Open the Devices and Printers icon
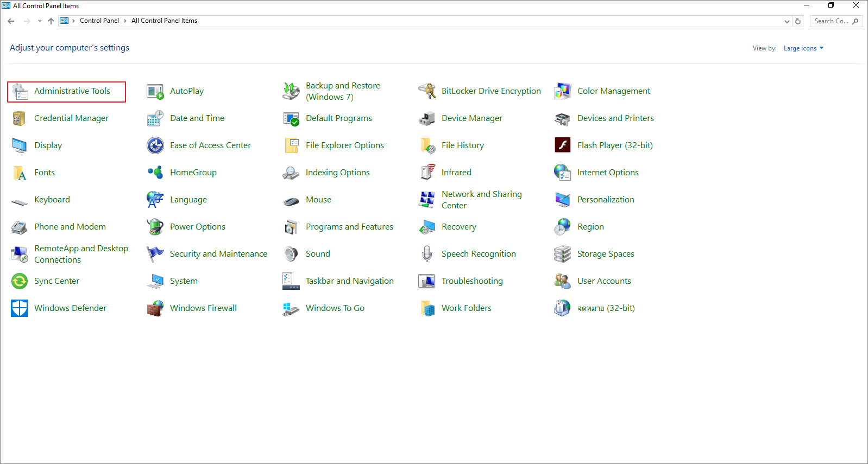This screenshot has height=464, width=868. (563, 118)
